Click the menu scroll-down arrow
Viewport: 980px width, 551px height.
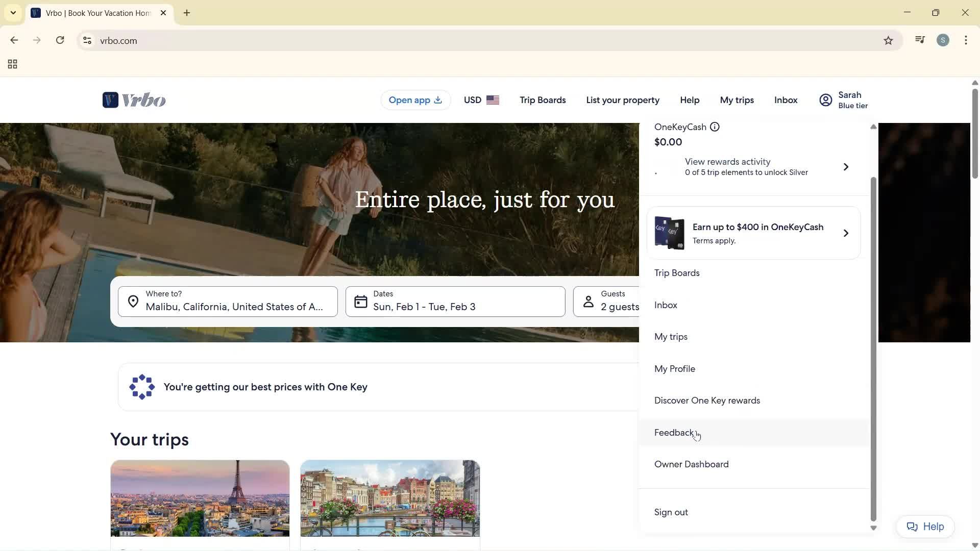pyautogui.click(x=873, y=528)
